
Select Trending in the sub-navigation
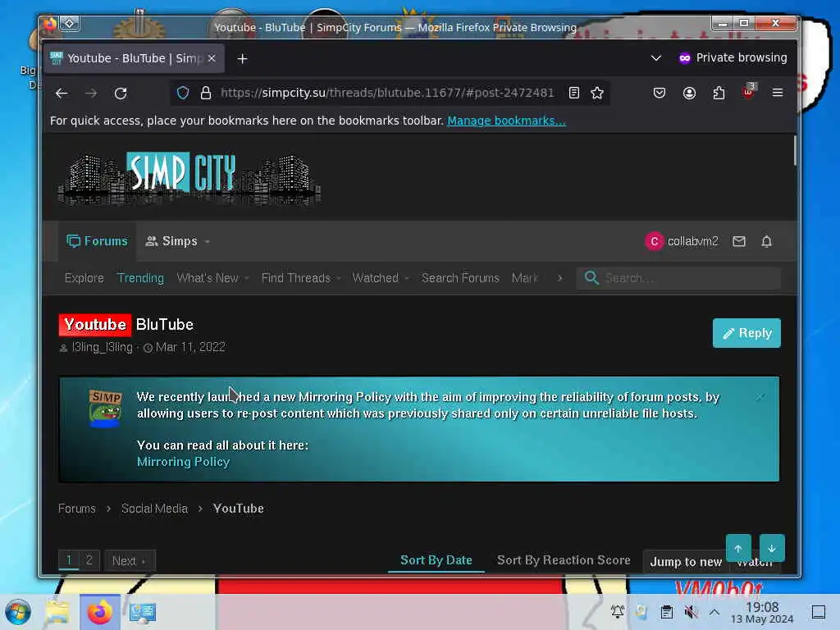[140, 278]
